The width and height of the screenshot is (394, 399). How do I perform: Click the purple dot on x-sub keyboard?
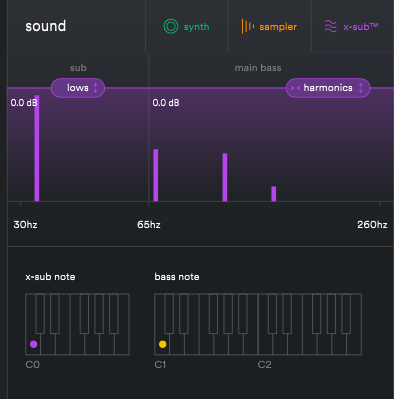(33, 344)
